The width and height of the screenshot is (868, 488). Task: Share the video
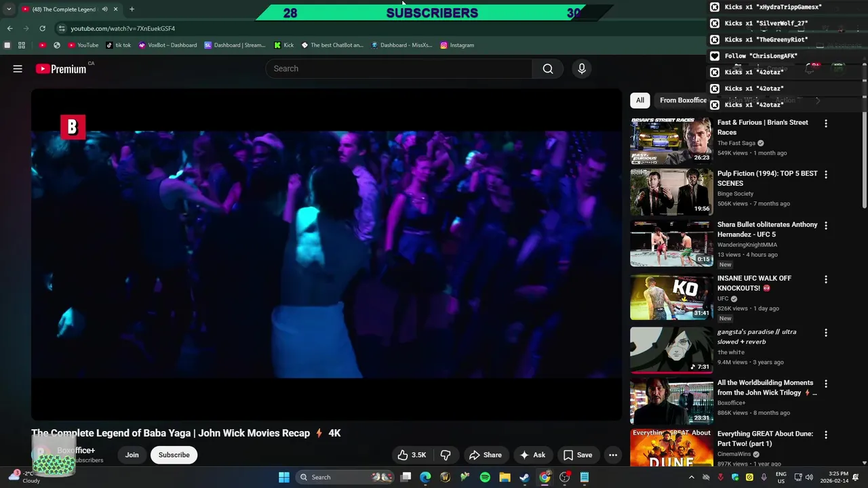point(485,455)
